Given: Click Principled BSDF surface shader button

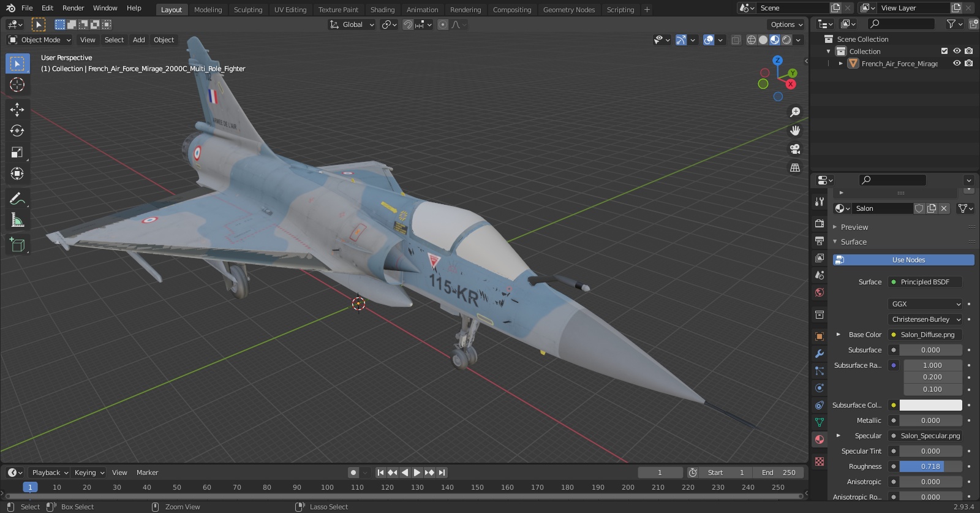Looking at the screenshot, I should [x=925, y=282].
